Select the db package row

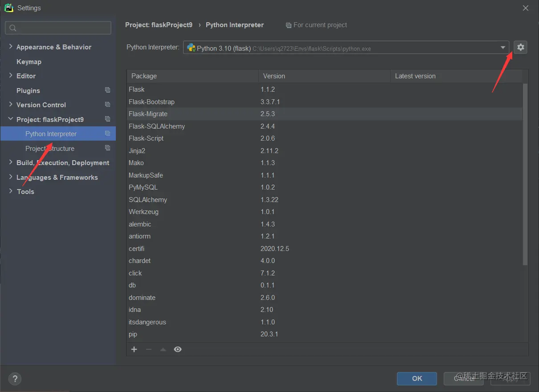[x=325, y=285]
